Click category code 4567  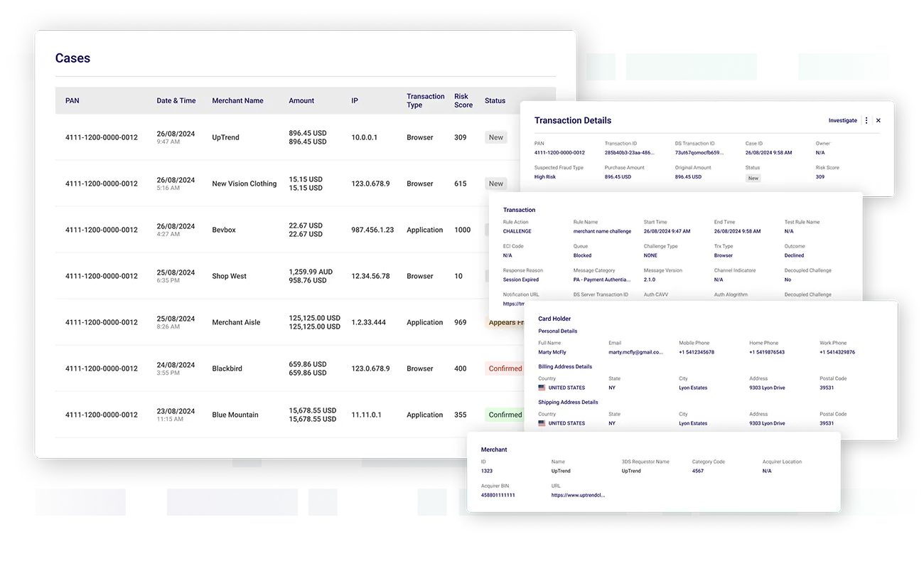click(698, 471)
